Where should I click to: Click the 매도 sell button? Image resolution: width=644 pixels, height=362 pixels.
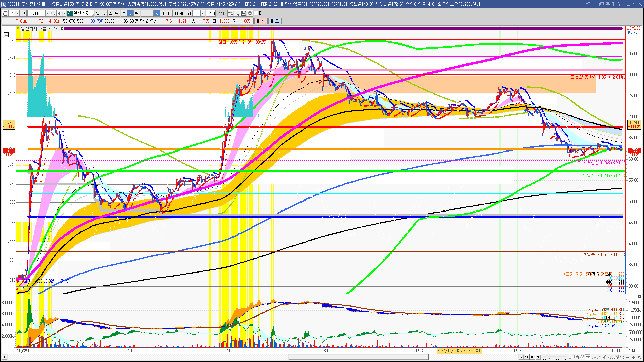coord(275,21)
